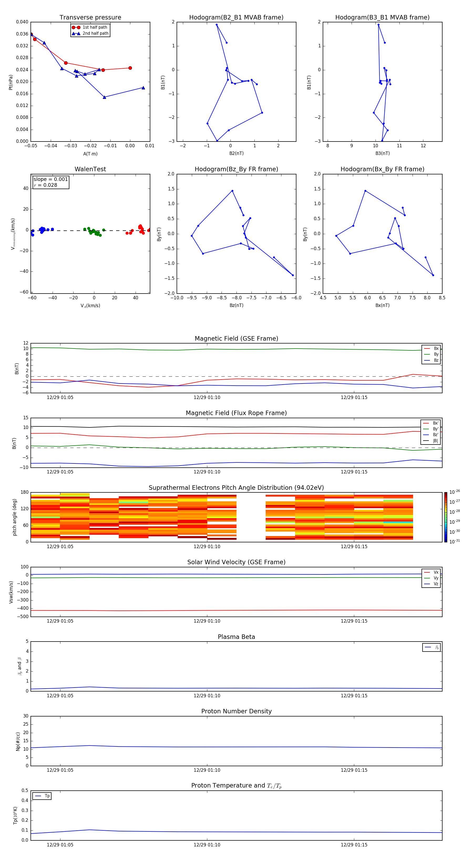The image size is (473, 868).
Task: Click the Vz legend entry in solar wind plot
Action: click(431, 584)
